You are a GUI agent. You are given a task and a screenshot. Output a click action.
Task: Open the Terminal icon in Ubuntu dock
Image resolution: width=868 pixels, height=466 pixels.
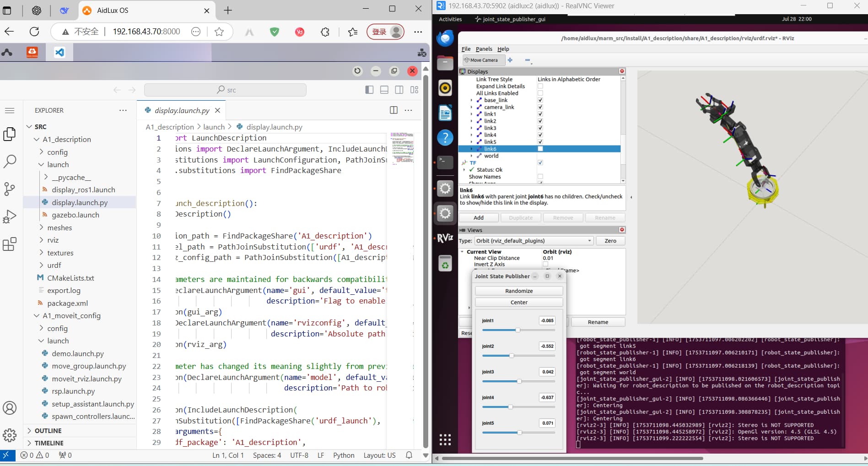point(445,162)
